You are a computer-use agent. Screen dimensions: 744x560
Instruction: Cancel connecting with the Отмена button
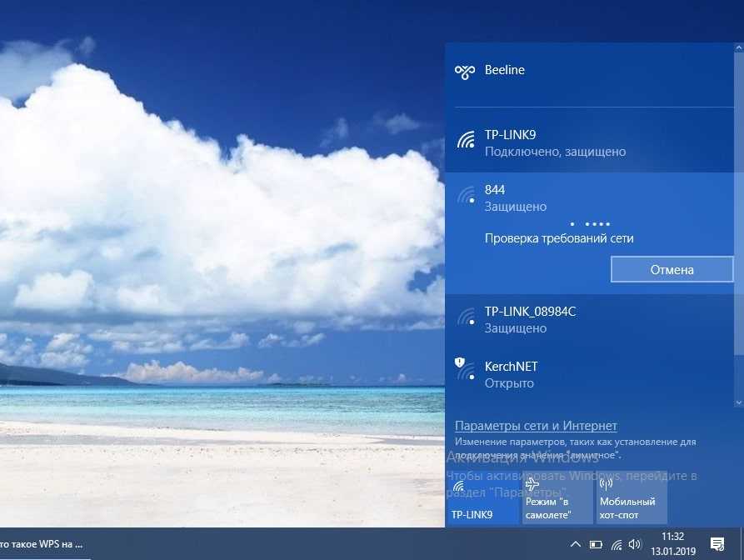pos(672,269)
